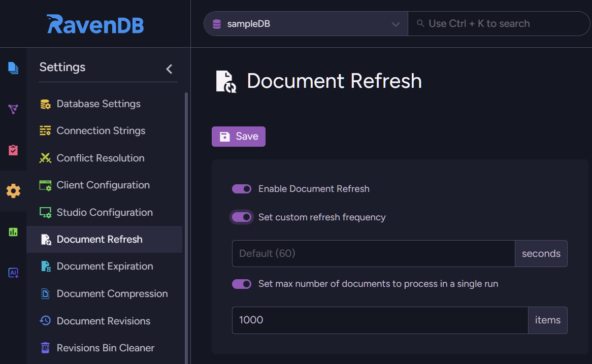
Task: Click the Database Settings icon
Action: (x=45, y=104)
